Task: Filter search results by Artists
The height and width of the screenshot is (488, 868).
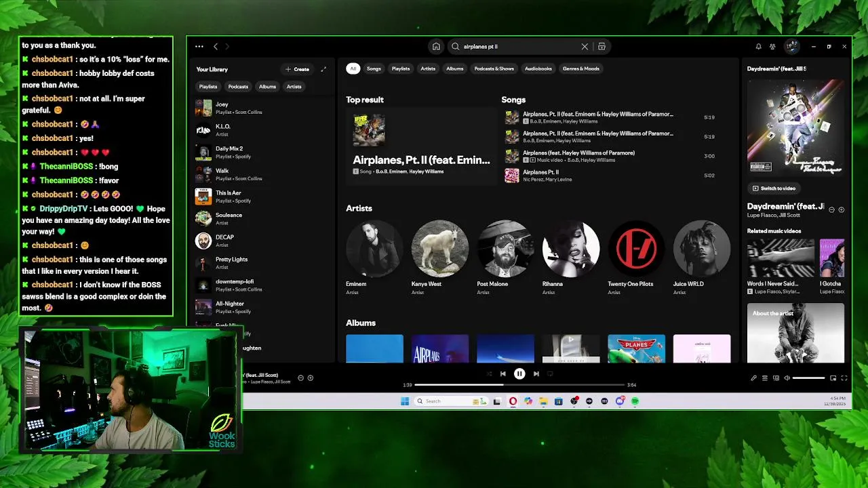Action: (428, 68)
